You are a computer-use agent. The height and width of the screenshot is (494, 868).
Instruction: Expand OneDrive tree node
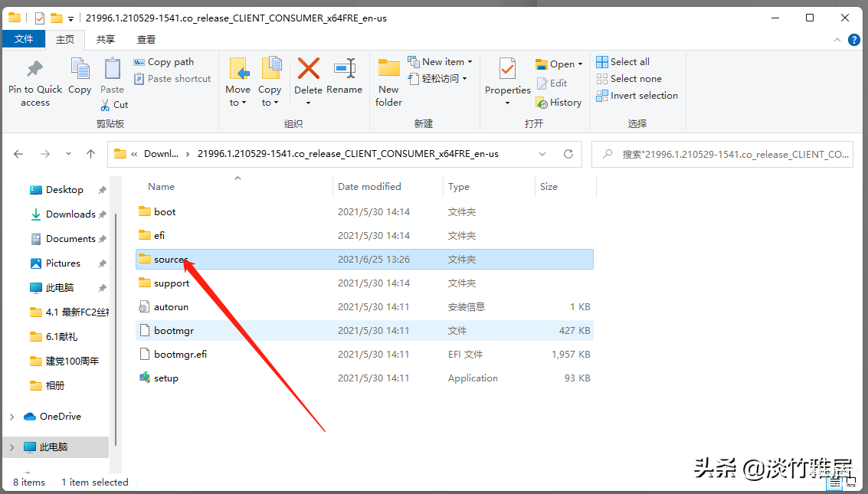12,417
